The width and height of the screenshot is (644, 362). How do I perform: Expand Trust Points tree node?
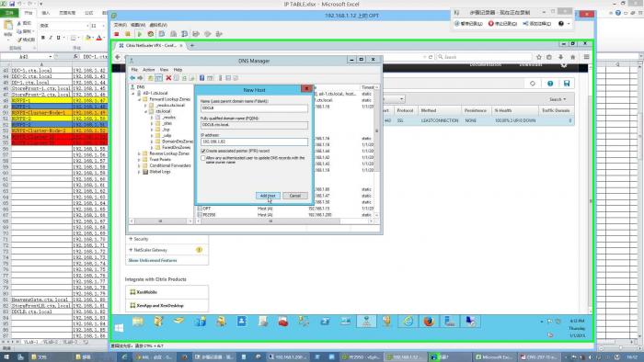(x=139, y=160)
